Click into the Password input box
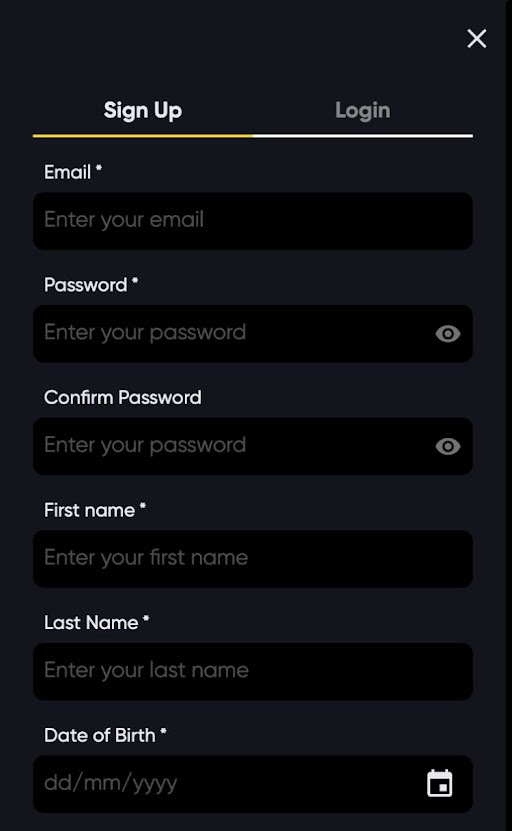512x831 pixels. [253, 333]
